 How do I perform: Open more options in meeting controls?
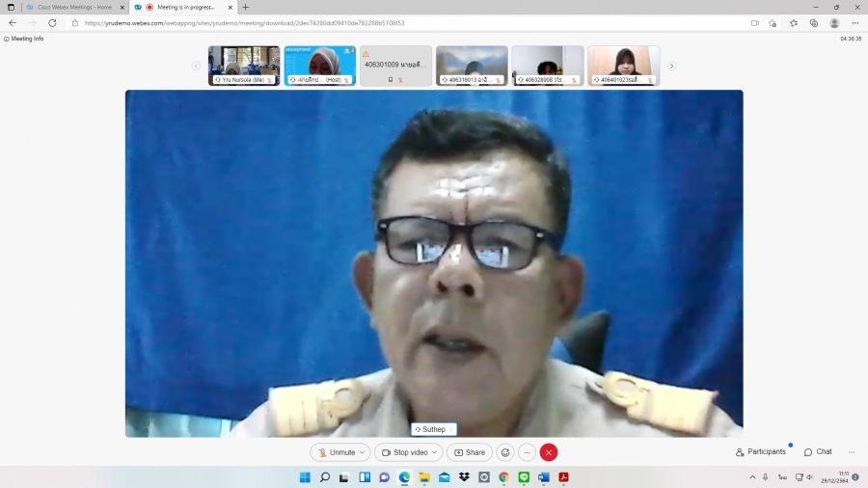(527, 452)
